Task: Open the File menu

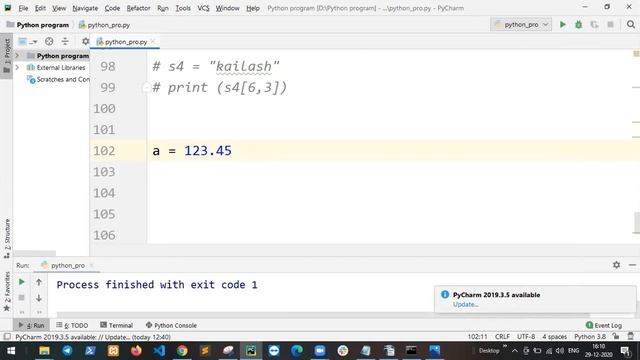Action: coord(23,8)
